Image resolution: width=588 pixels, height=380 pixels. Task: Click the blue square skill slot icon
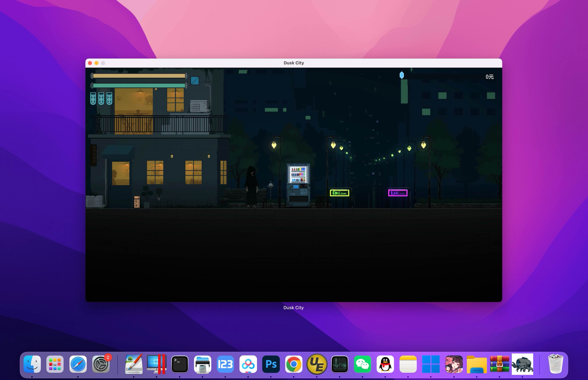195,80
